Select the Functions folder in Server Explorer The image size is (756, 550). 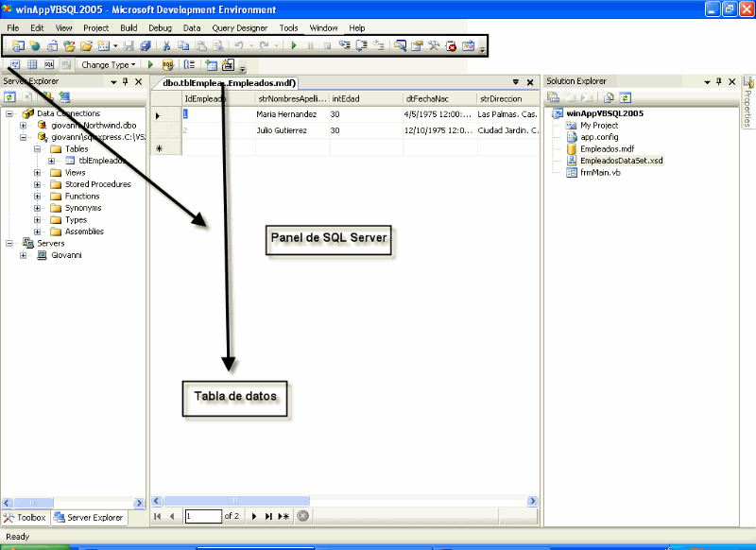pos(82,197)
